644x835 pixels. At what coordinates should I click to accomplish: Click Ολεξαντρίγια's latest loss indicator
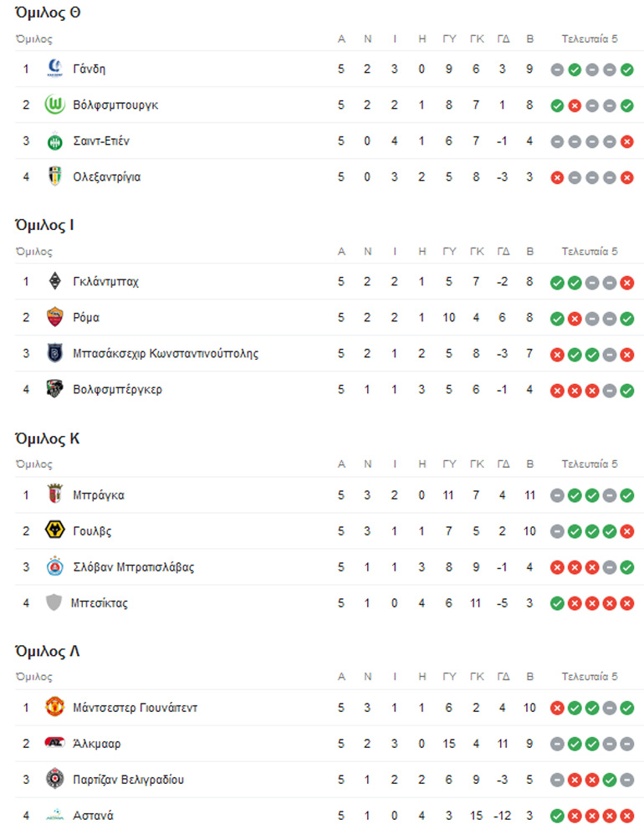point(627,177)
